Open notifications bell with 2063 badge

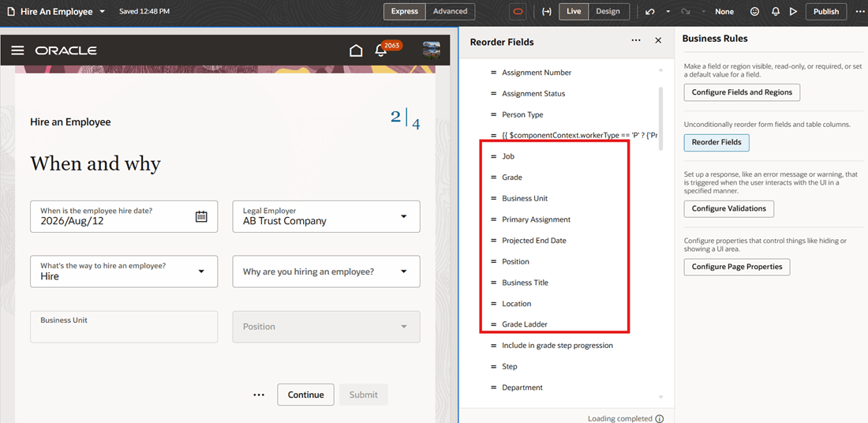pyautogui.click(x=381, y=51)
